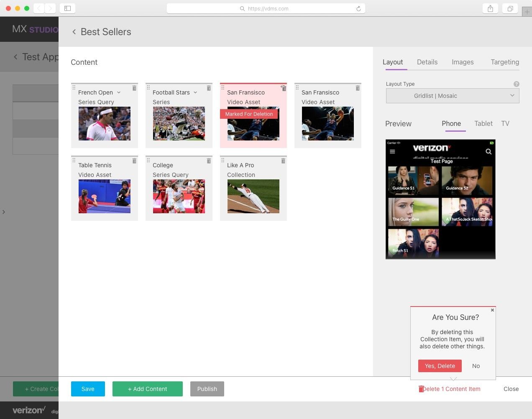Click trash icon on Like A Pro card
The image size is (532, 419).
(x=283, y=161)
